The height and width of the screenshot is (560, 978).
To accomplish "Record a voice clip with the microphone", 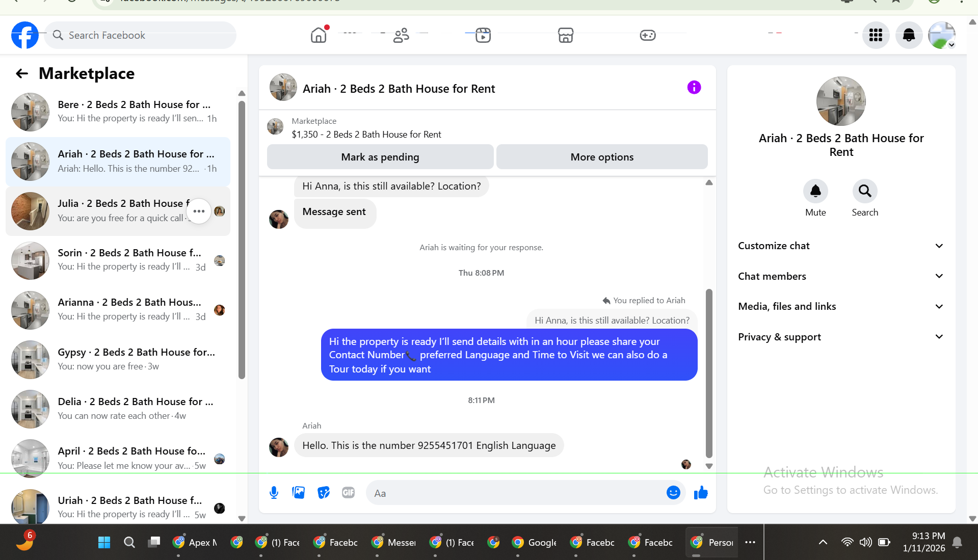I will tap(274, 493).
